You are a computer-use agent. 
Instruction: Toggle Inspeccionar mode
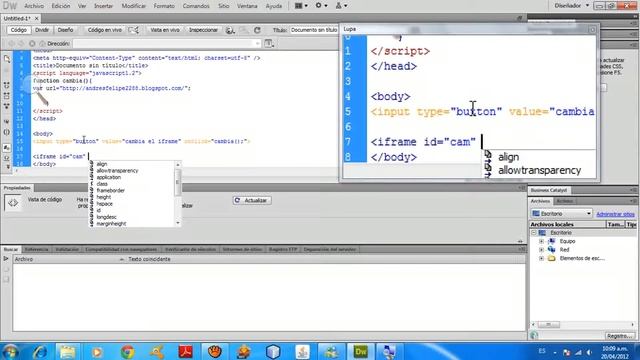[x=203, y=30]
